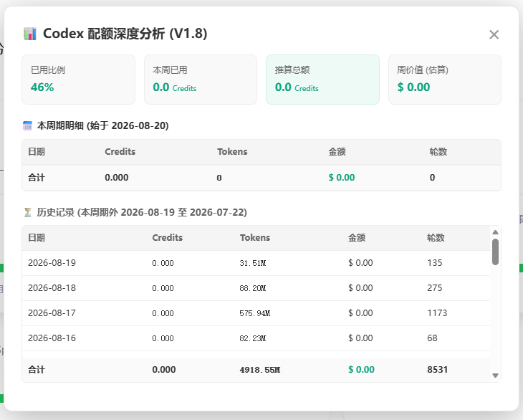Click the 575.94M tokens value
The width and height of the screenshot is (523, 420).
pos(254,313)
